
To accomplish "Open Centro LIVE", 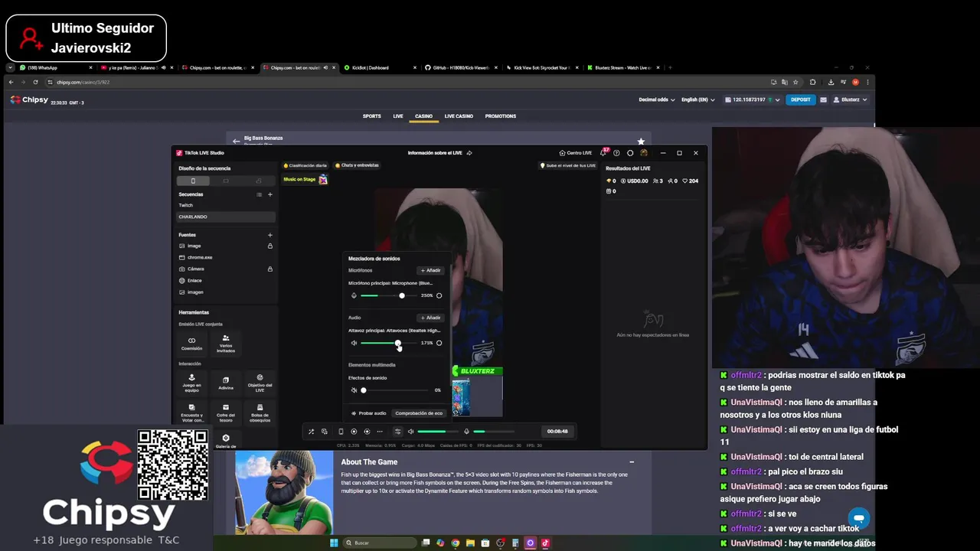I will coord(576,153).
